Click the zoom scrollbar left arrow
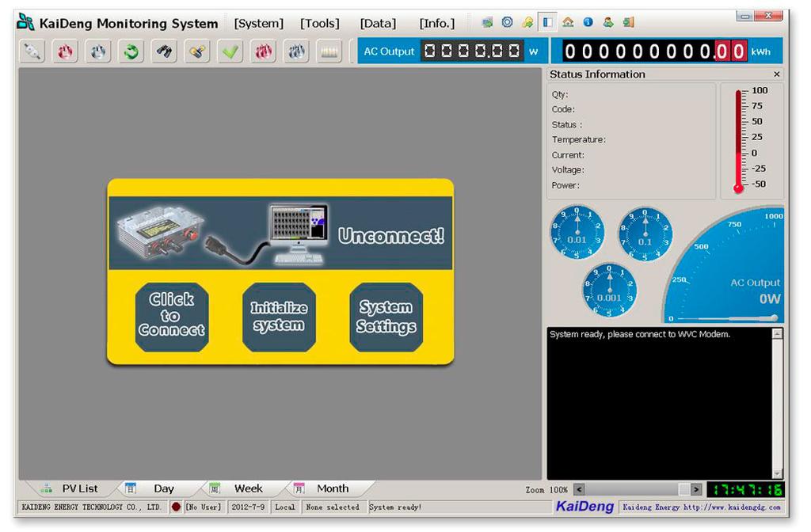The height and width of the screenshot is (532, 811). pyautogui.click(x=579, y=489)
